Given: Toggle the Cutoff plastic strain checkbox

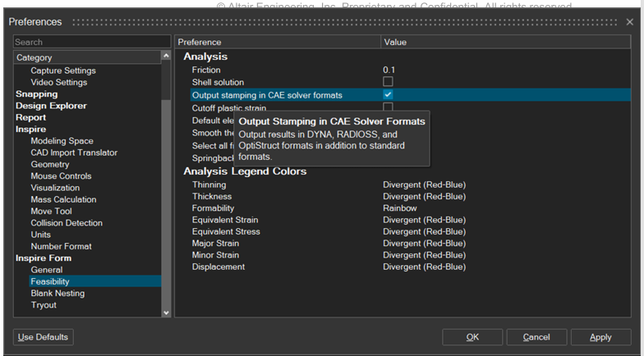Looking at the screenshot, I should (x=388, y=107).
